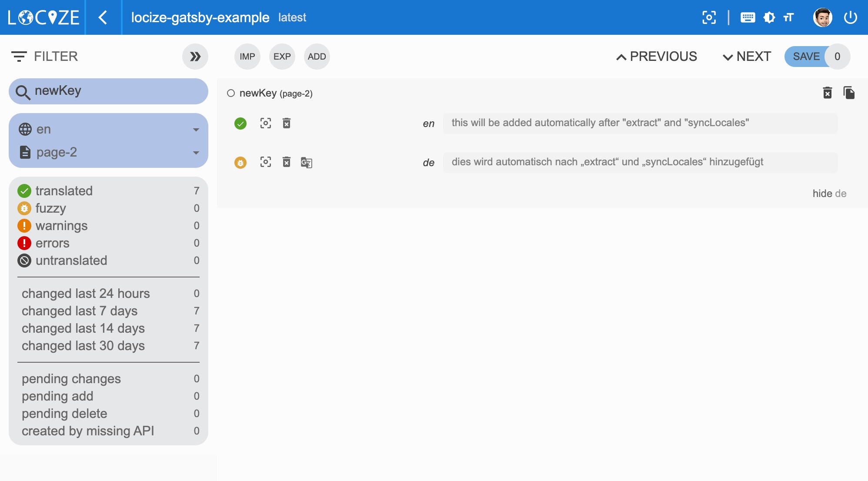This screenshot has width=868, height=481.
Task: Toggle the brightness theme icon
Action: coord(769,17)
